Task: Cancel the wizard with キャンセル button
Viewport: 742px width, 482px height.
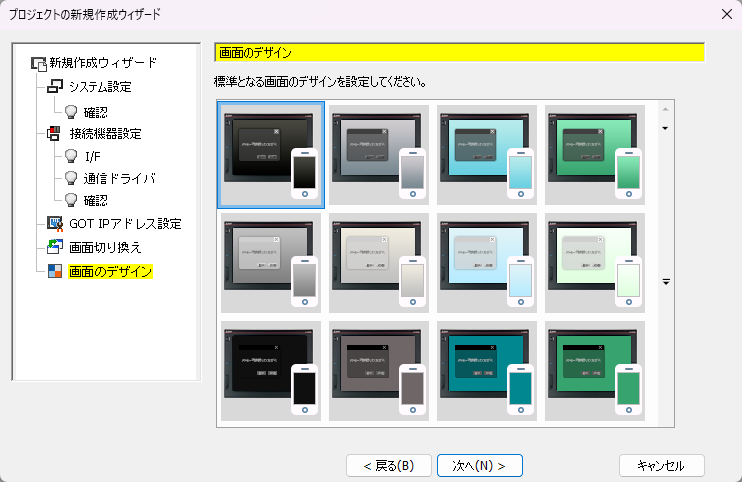Action: click(x=662, y=465)
